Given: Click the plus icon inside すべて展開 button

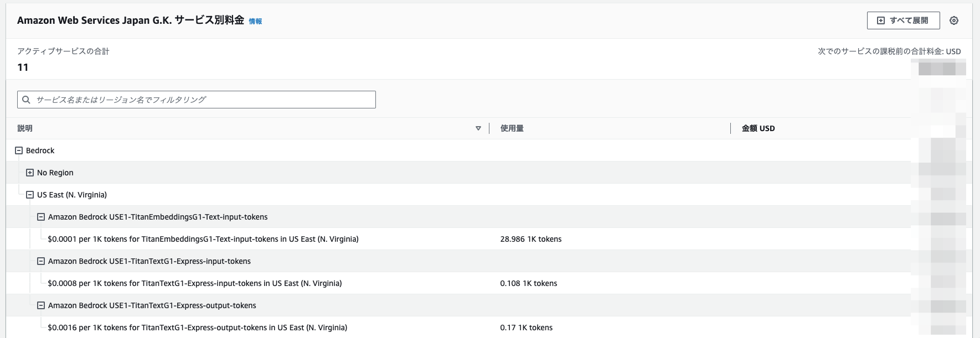Looking at the screenshot, I should 881,20.
